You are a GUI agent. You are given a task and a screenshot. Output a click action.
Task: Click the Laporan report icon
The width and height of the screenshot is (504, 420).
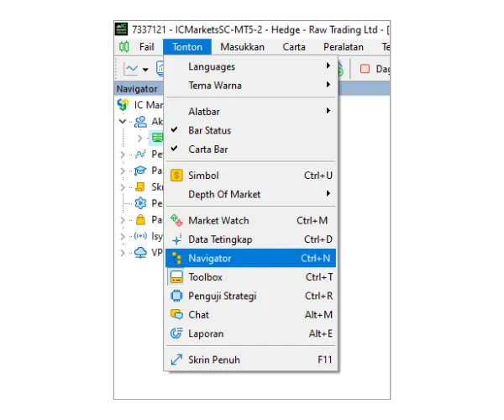[x=176, y=333]
